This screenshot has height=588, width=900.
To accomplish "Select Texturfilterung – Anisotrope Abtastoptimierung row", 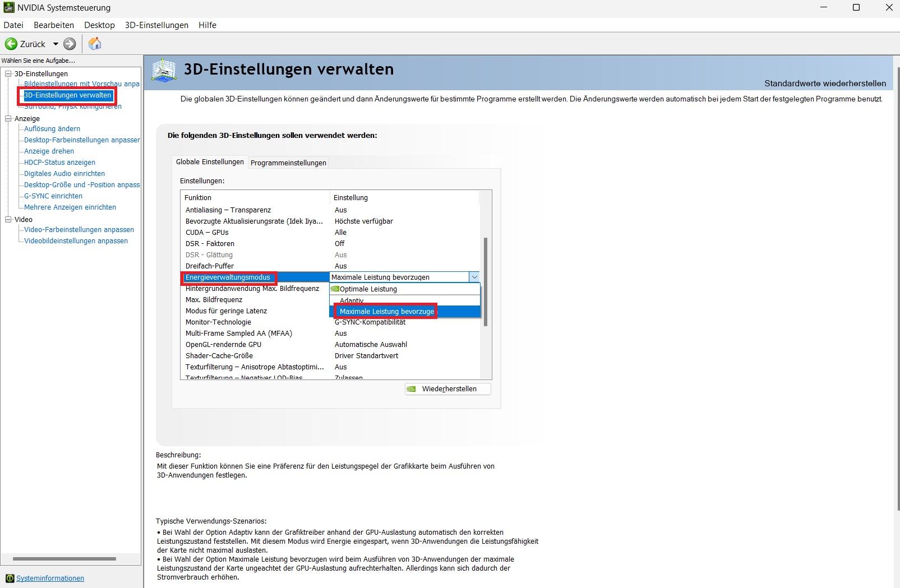I will coord(330,367).
